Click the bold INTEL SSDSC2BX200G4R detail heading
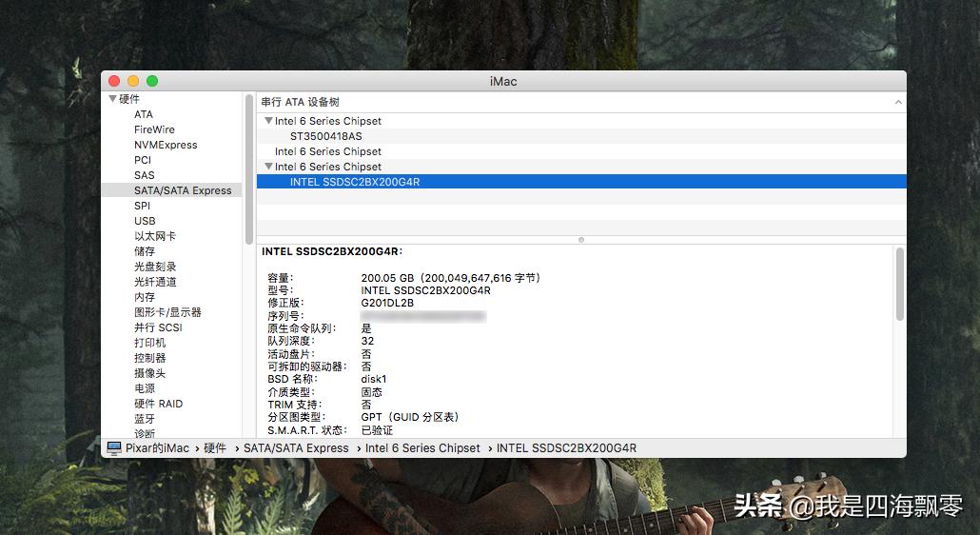This screenshot has width=980, height=535. coord(332,251)
